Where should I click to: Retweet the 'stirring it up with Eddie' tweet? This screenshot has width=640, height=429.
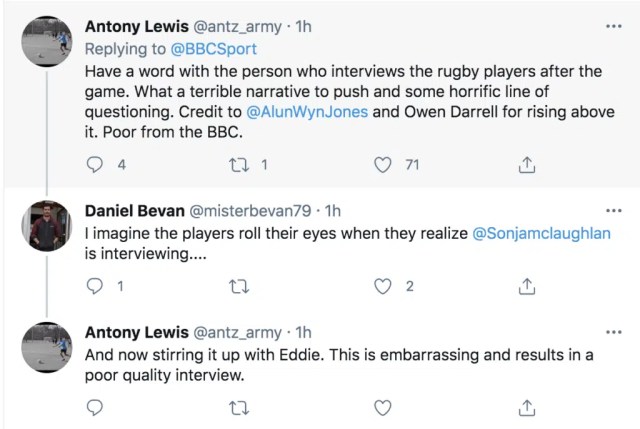239,407
